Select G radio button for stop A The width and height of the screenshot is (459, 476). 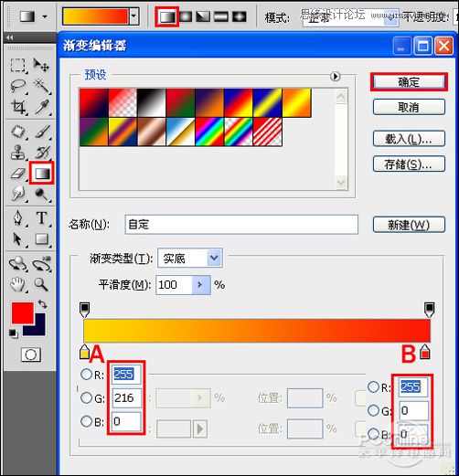(86, 397)
